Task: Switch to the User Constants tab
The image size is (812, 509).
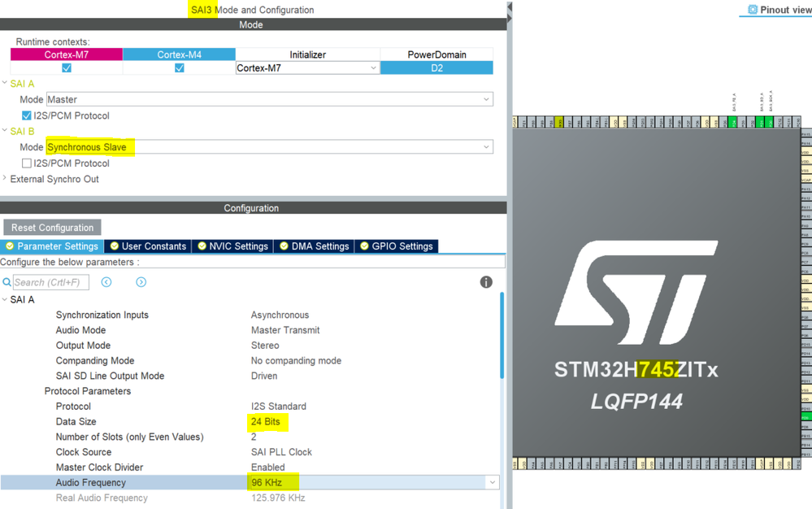Action: pyautogui.click(x=148, y=246)
